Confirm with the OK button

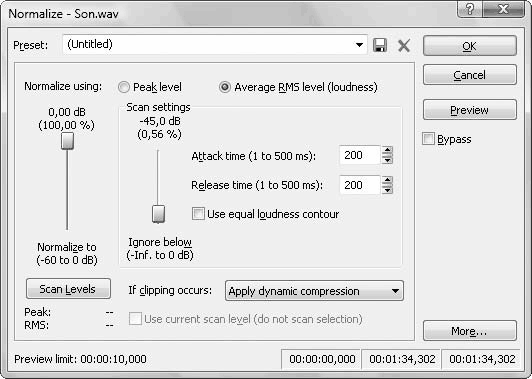(x=470, y=45)
